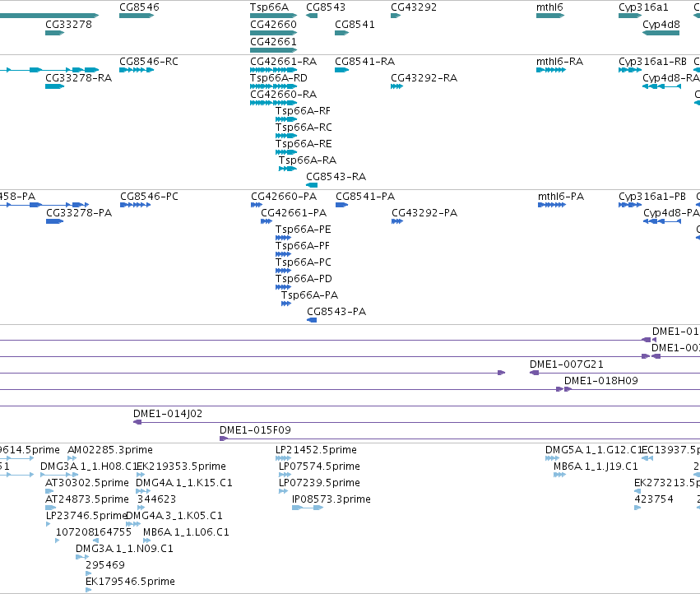Select transcript Tsp66A-RA

tap(288, 169)
